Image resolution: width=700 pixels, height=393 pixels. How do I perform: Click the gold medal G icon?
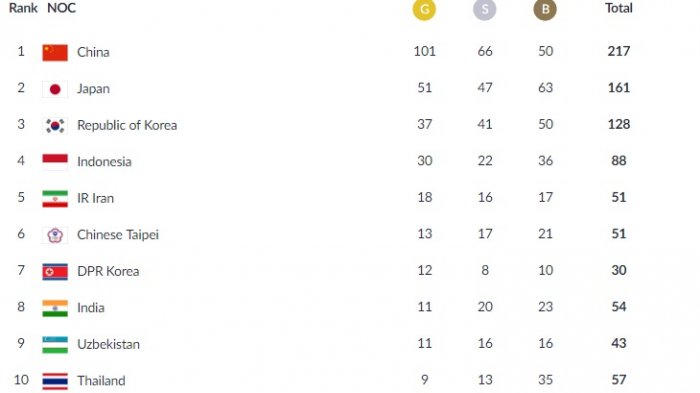tap(424, 9)
